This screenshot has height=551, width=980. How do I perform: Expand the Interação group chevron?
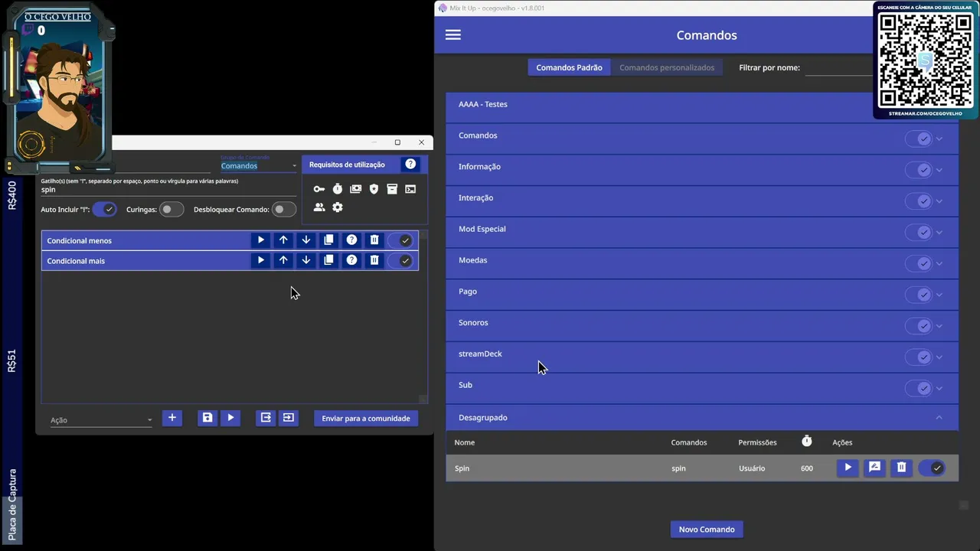939,201
